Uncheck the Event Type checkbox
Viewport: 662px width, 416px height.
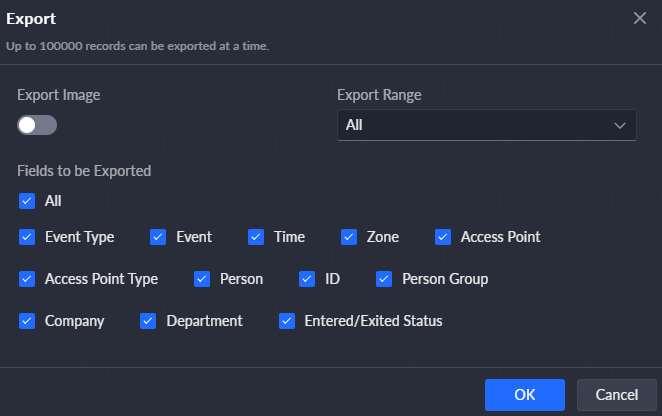(27, 237)
